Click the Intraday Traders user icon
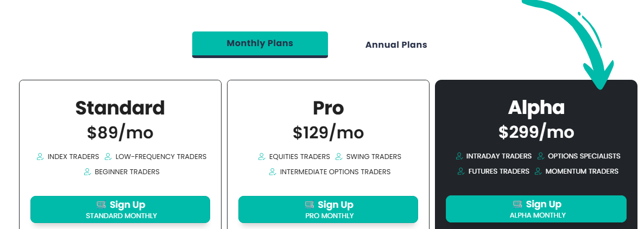Image resolution: width=644 pixels, height=229 pixels. click(x=459, y=156)
